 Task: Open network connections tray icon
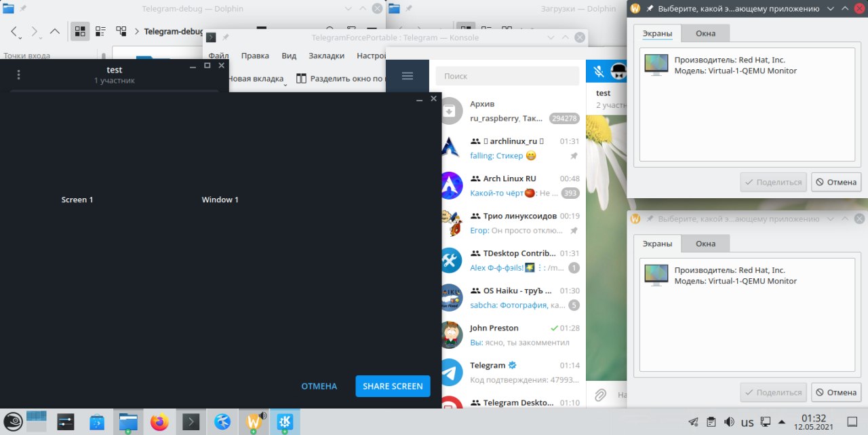(x=765, y=422)
